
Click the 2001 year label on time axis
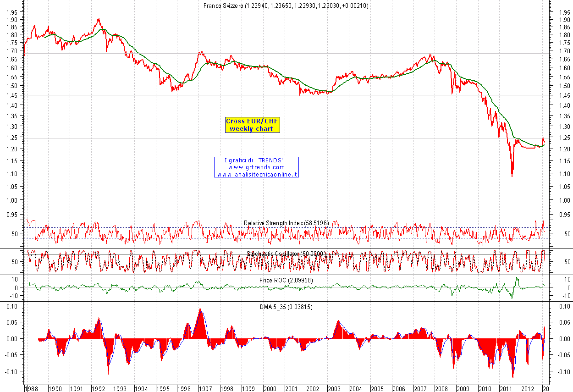pyautogui.click(x=292, y=388)
